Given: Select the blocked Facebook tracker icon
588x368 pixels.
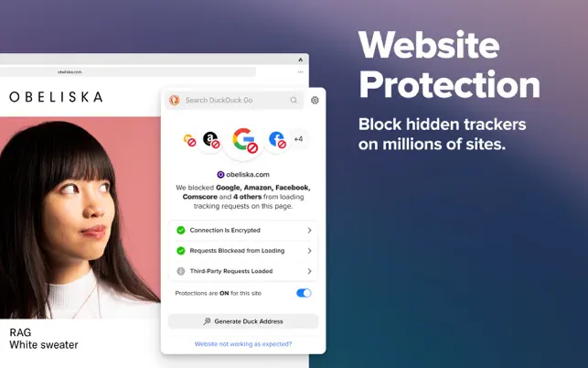Looking at the screenshot, I should (x=277, y=140).
